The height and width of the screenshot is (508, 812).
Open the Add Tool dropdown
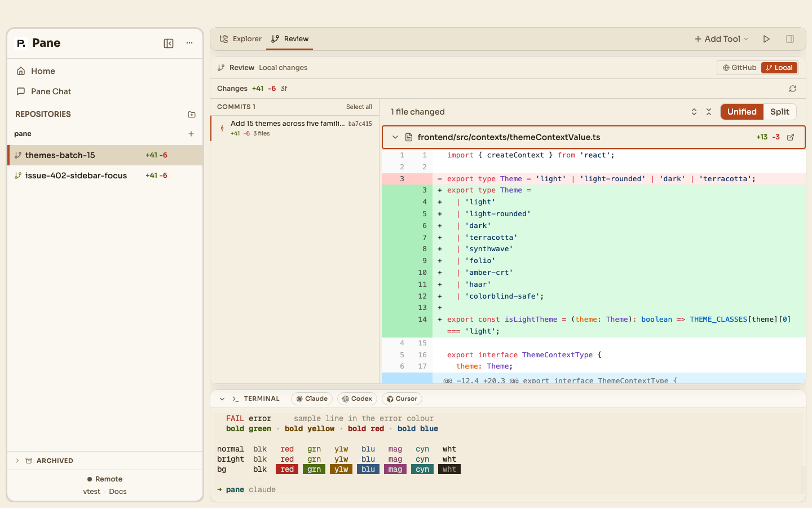tap(722, 39)
